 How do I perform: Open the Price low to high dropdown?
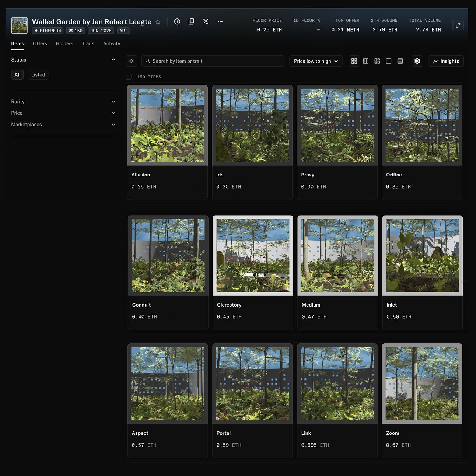[316, 61]
